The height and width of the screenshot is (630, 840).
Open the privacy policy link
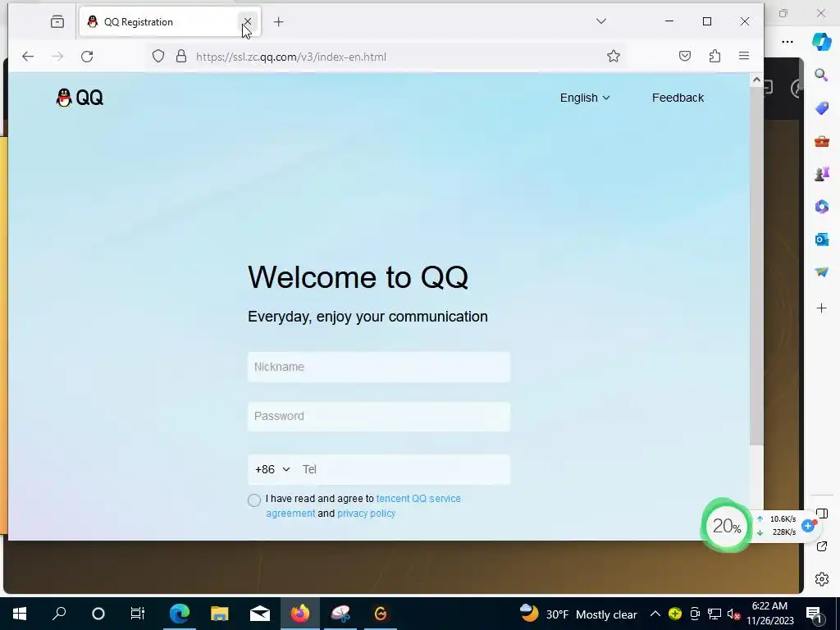367,514
